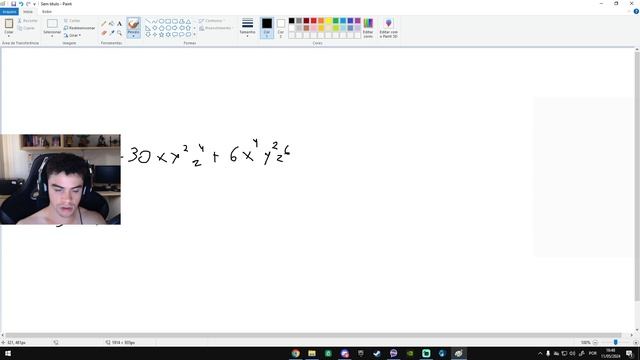Click the horizontal canvas scrollbar

click(x=313, y=335)
